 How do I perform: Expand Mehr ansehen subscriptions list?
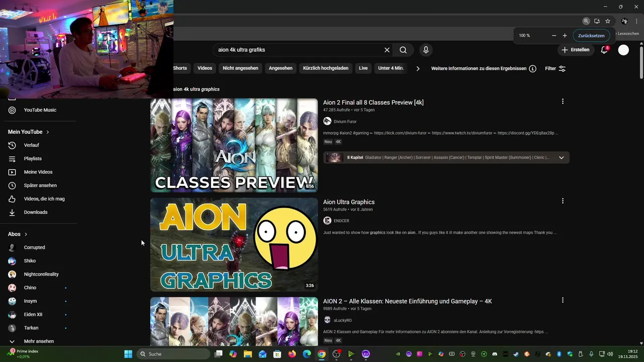[x=40, y=341]
